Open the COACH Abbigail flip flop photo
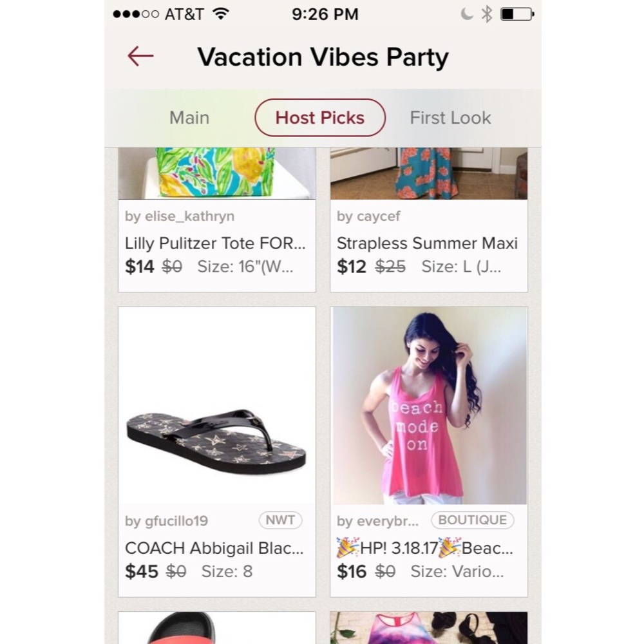Image resolution: width=644 pixels, height=644 pixels. [217, 406]
